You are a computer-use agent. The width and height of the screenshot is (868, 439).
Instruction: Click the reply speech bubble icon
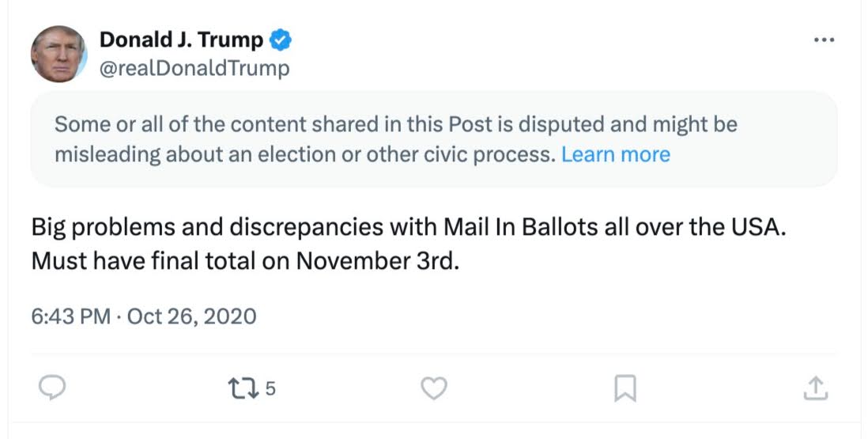click(51, 388)
